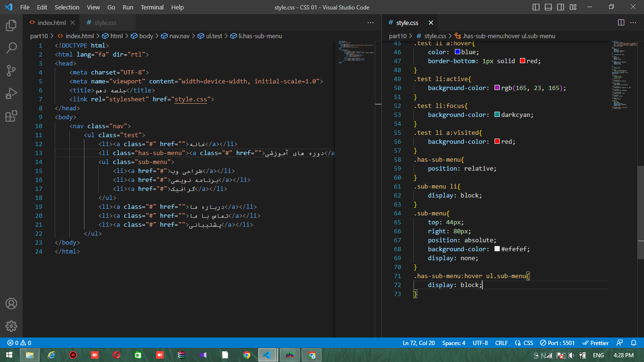Click the Prettier status bar item
644x362 pixels.
click(x=596, y=343)
